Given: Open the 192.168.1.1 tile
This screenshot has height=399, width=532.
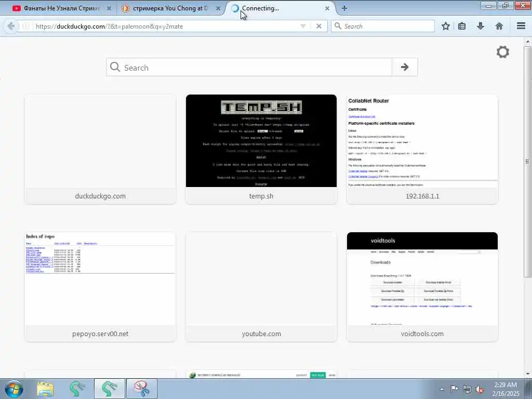Looking at the screenshot, I should click(422, 149).
